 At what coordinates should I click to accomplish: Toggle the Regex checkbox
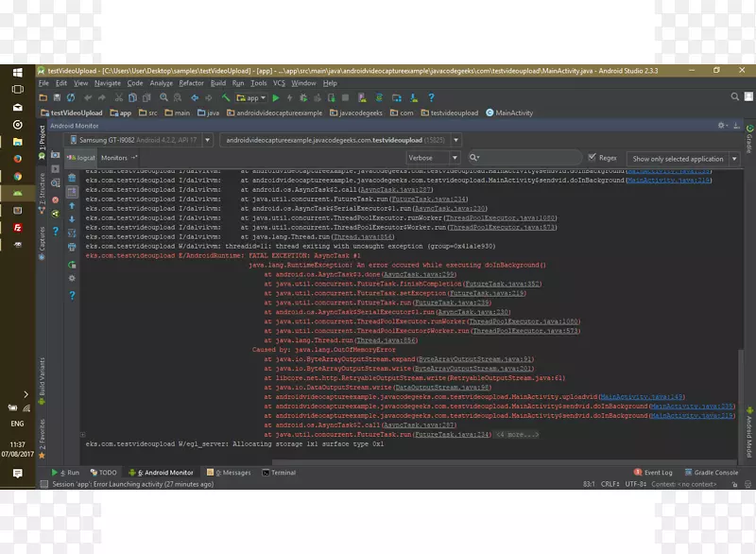coord(593,159)
